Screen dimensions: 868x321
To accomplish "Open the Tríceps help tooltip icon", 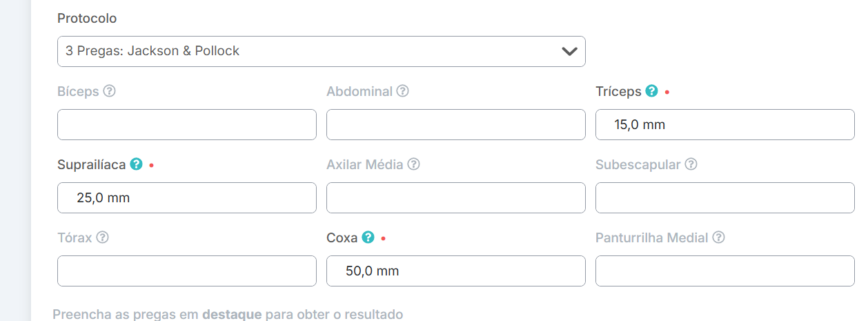I will [x=651, y=91].
